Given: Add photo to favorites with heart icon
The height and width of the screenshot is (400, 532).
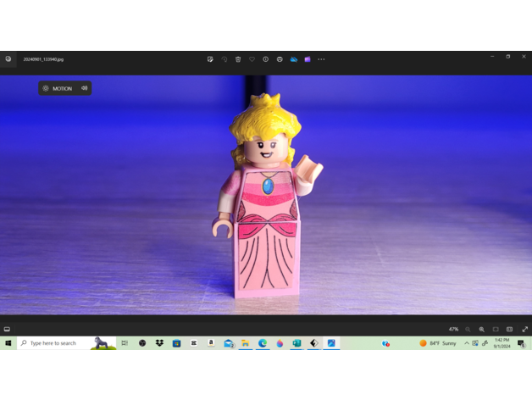Looking at the screenshot, I should pos(252,59).
